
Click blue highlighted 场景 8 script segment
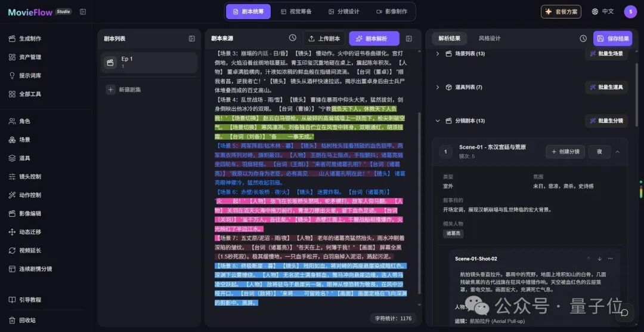(x=311, y=284)
